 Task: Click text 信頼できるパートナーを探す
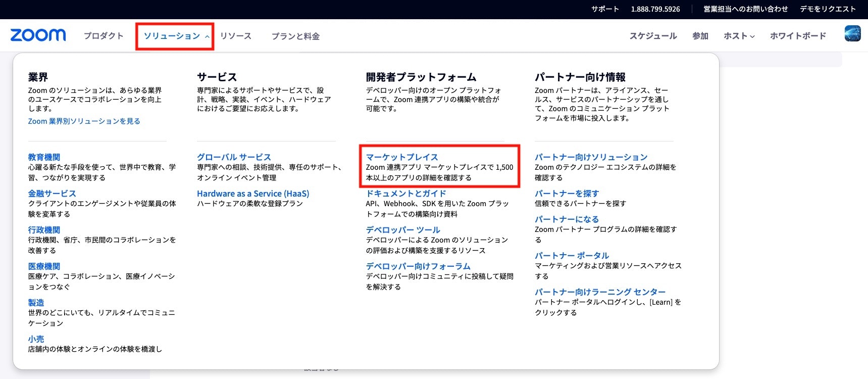(580, 204)
